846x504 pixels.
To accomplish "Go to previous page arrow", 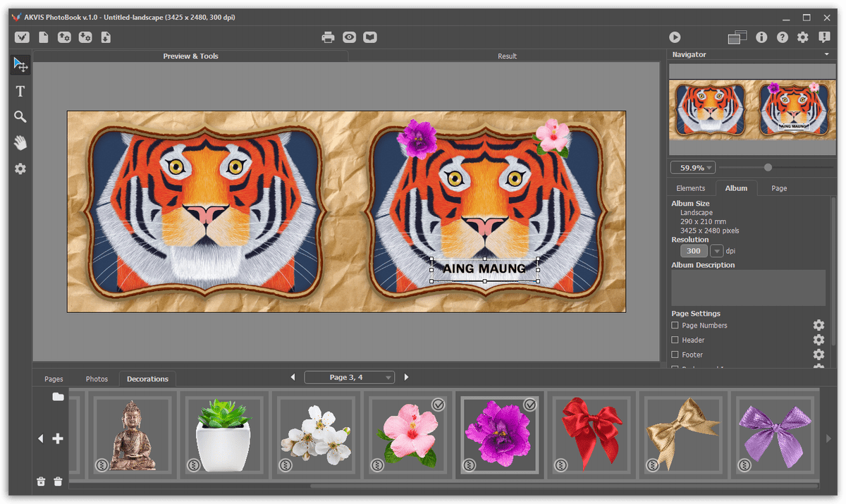I will tap(293, 377).
